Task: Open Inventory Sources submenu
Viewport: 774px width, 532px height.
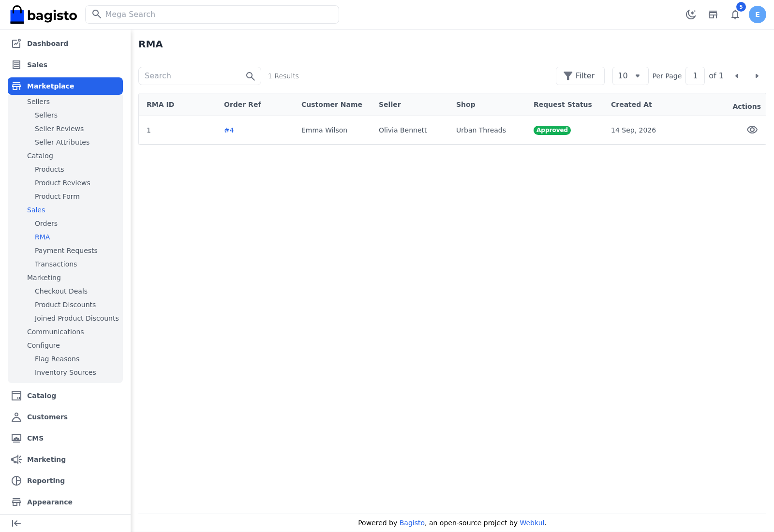Action: 65,372
